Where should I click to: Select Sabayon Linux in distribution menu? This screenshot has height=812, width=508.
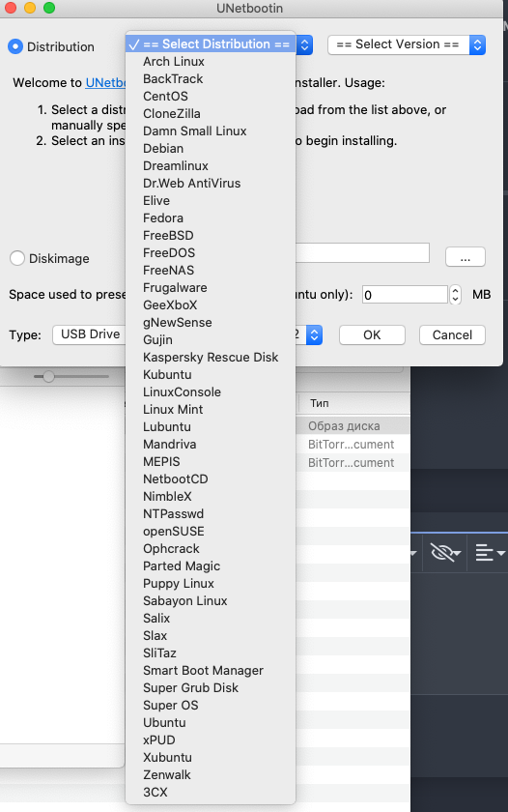[x=211, y=600]
